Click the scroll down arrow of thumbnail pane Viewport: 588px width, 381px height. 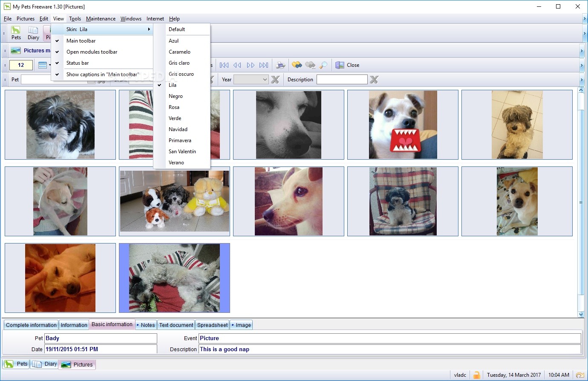point(581,314)
